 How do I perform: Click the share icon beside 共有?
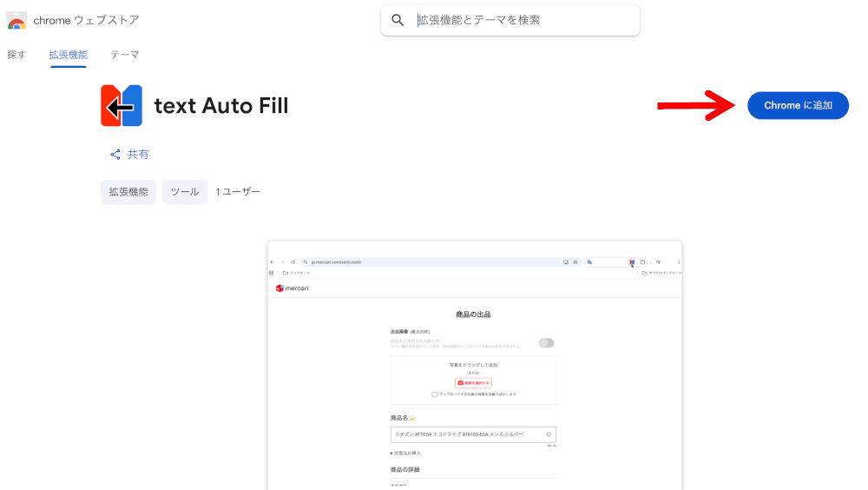[115, 155]
